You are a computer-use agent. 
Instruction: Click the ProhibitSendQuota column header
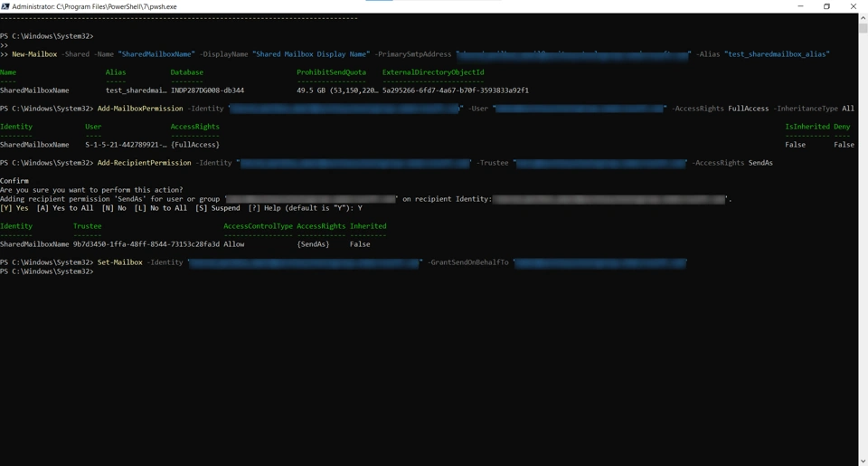click(x=331, y=72)
